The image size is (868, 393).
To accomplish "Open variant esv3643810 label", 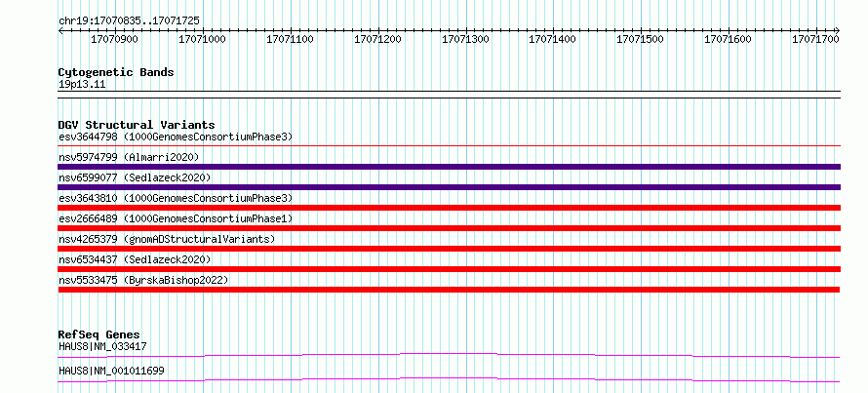I will [x=176, y=198].
